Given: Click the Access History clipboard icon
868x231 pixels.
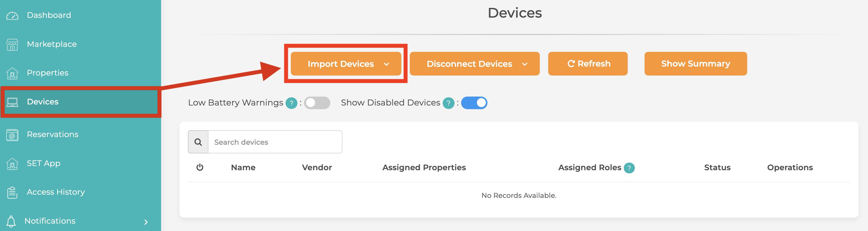Looking at the screenshot, I should 12,192.
